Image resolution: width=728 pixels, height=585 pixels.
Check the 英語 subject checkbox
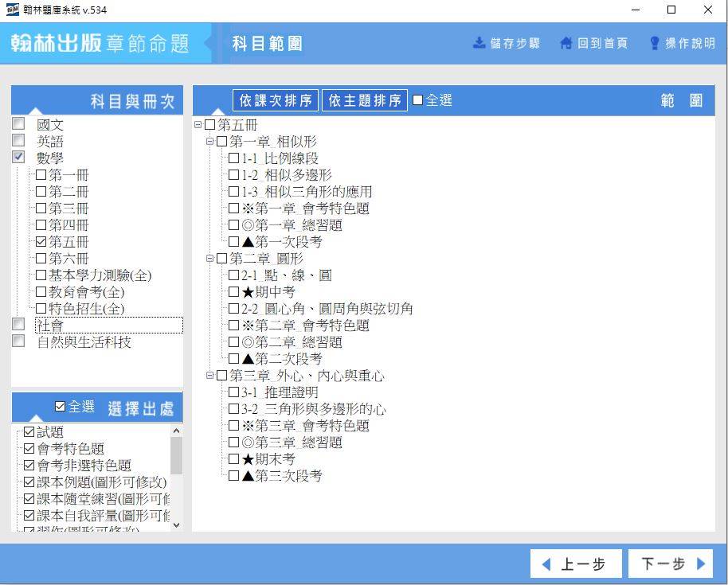click(x=18, y=140)
